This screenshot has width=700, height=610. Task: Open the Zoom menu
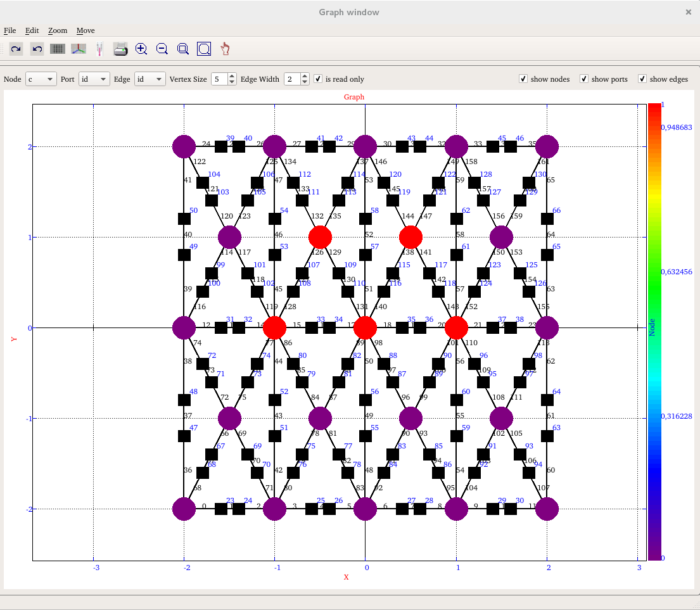coord(57,30)
